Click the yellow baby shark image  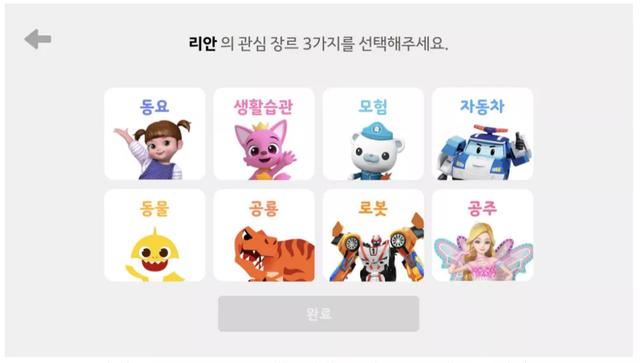(154, 255)
